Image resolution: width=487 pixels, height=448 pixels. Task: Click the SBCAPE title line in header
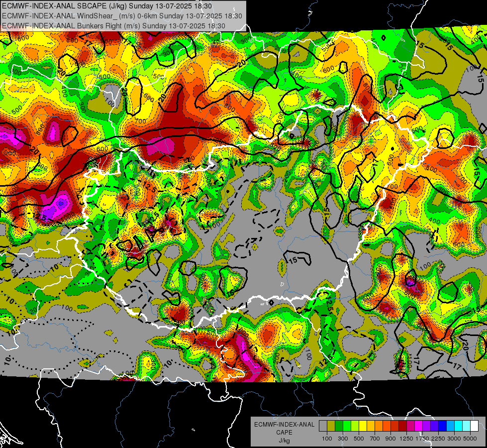pyautogui.click(x=107, y=6)
